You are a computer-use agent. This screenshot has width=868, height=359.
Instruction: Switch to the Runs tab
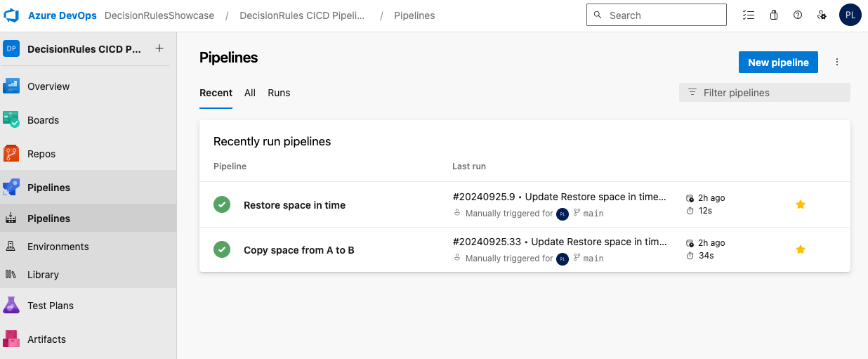pos(279,93)
